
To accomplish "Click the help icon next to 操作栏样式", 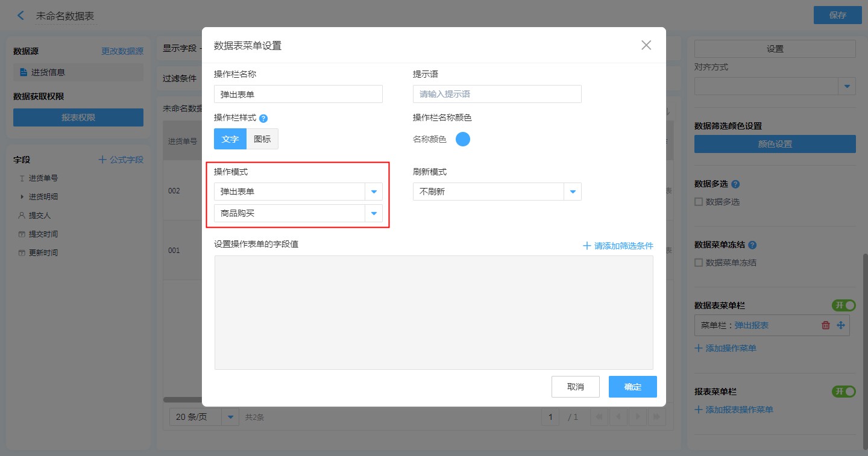I will pos(263,119).
